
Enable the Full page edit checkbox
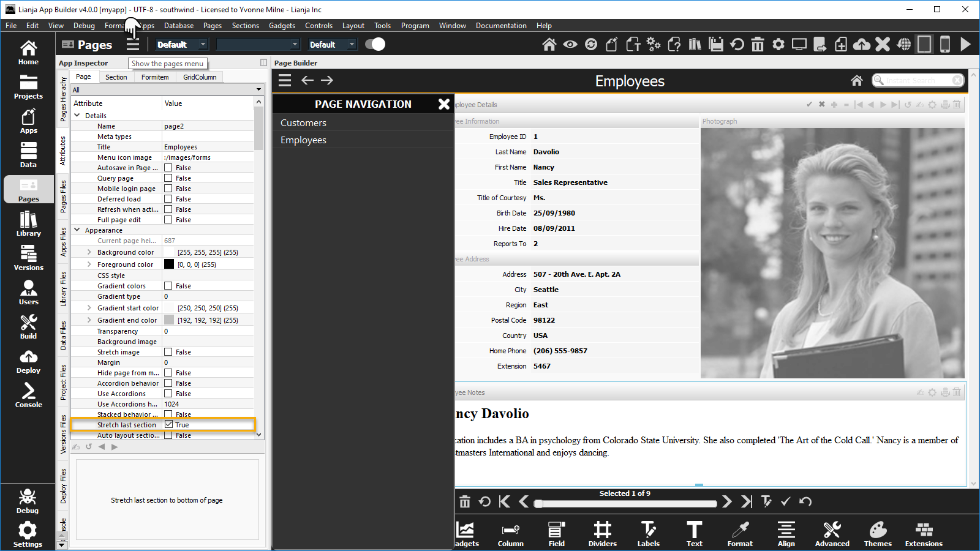point(168,220)
